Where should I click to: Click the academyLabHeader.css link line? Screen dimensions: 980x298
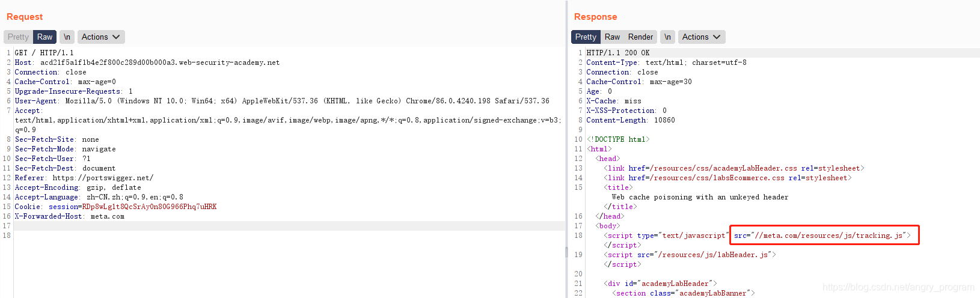[x=734, y=168]
